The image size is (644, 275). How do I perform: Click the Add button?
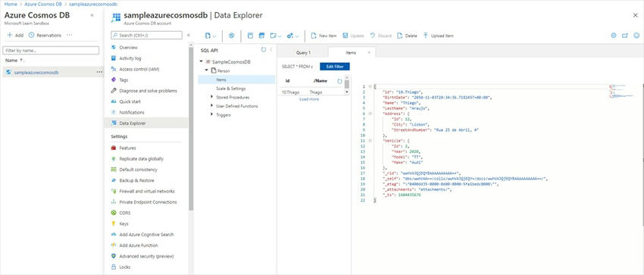pos(15,36)
